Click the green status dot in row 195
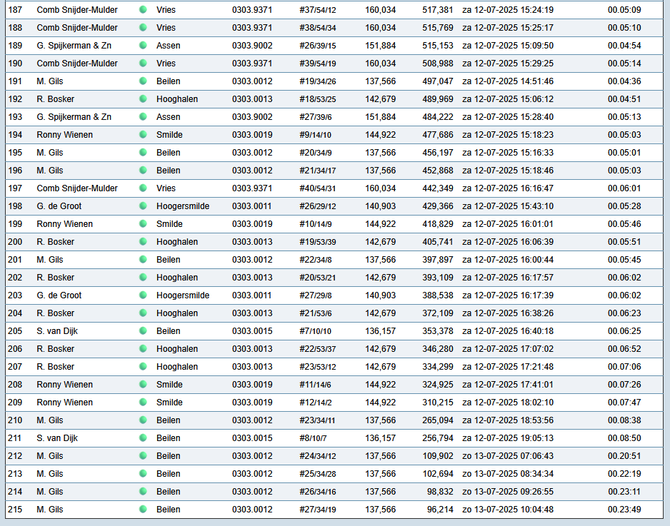Image resolution: width=670 pixels, height=526 pixels. (x=143, y=152)
